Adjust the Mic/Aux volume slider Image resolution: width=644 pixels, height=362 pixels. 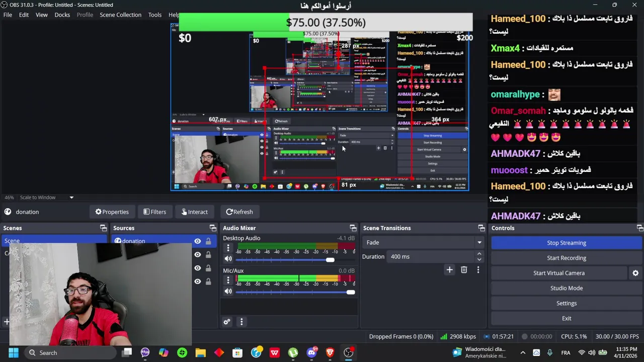click(295, 292)
